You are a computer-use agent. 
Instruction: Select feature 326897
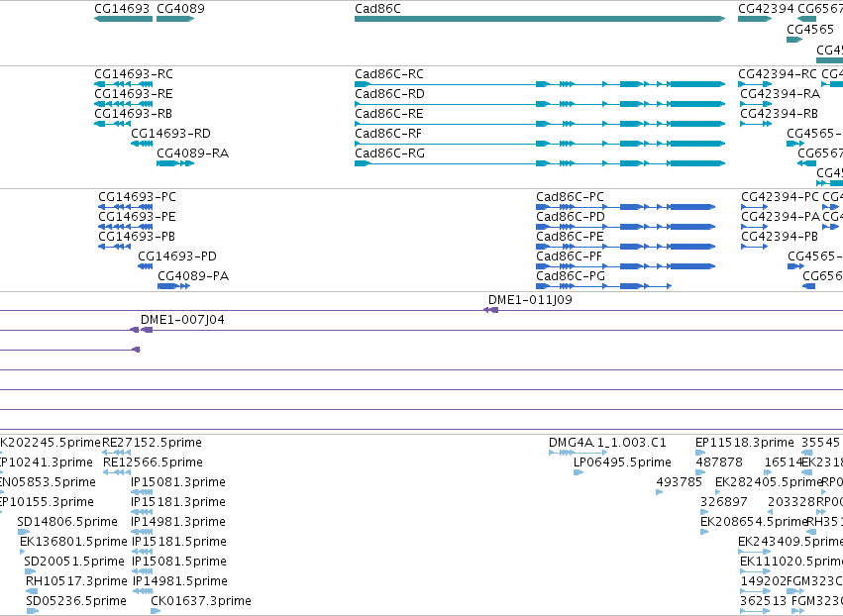point(724,502)
